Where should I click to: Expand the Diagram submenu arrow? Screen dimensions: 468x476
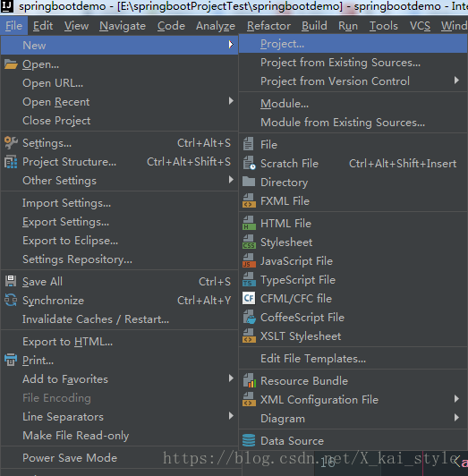456,418
